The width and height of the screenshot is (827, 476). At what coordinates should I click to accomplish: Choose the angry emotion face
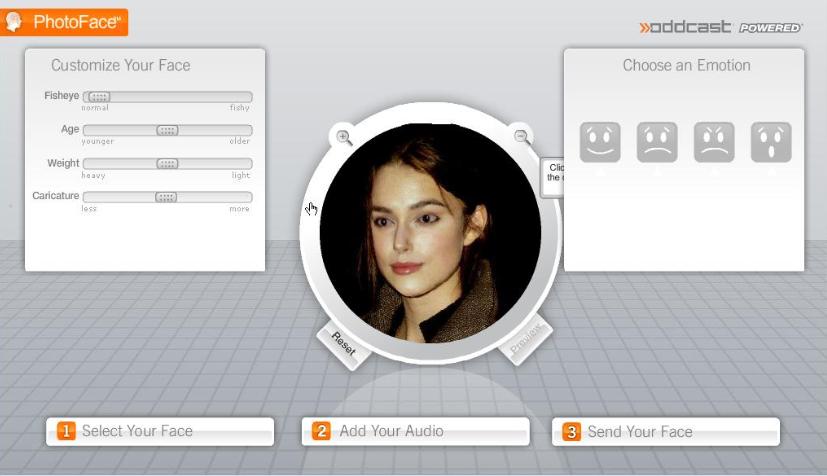pos(714,142)
